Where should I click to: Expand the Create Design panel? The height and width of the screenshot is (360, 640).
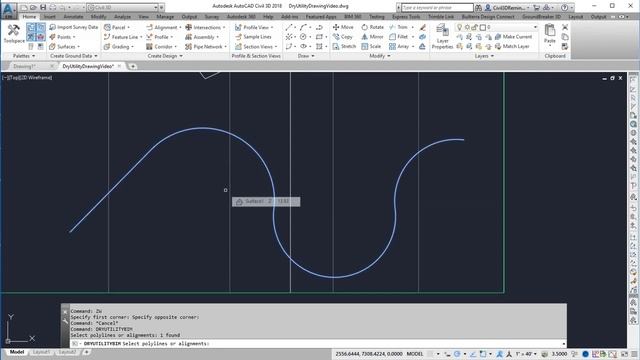(165, 56)
